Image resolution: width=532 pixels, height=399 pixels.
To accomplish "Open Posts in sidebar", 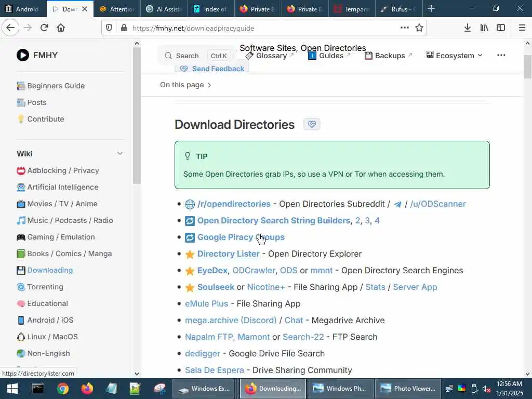I will 32,102.
